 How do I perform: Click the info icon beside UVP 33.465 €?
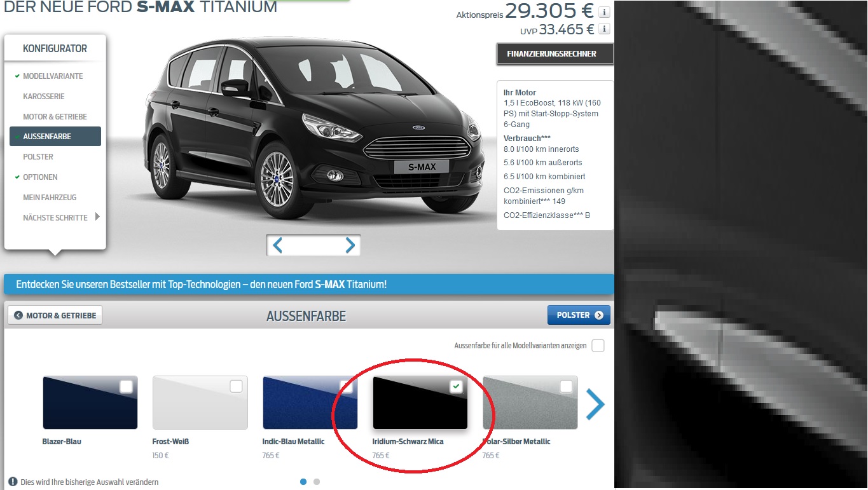pos(604,29)
